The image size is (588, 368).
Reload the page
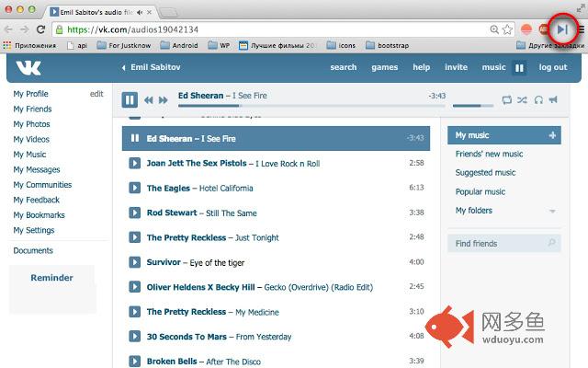(40, 29)
